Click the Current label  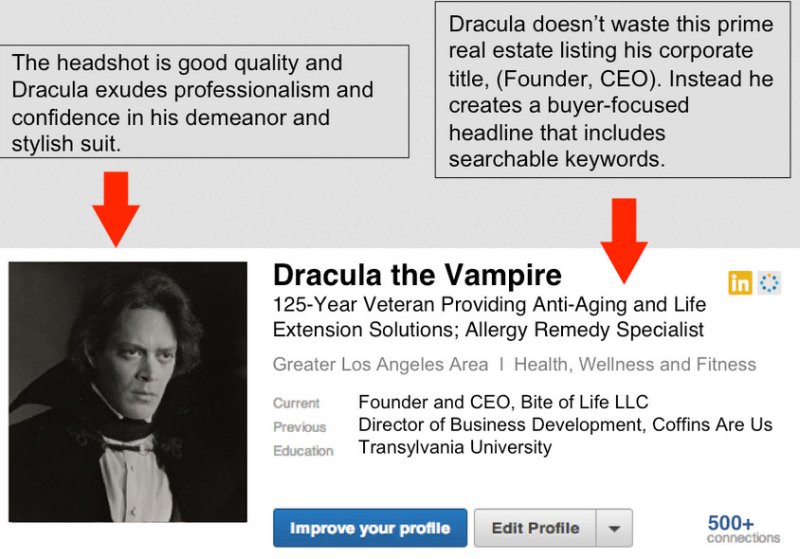tap(296, 403)
